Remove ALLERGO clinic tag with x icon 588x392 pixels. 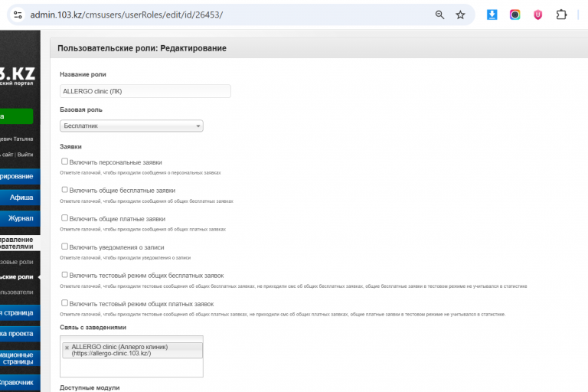coord(67,348)
